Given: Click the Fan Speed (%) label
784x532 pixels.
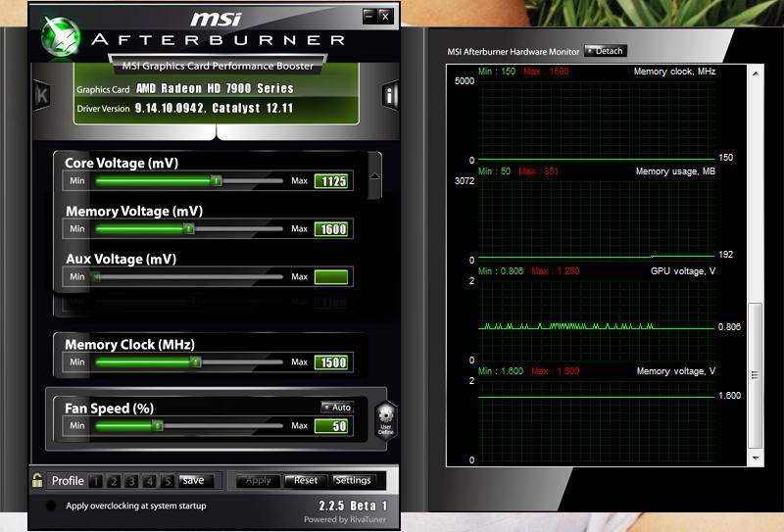Looking at the screenshot, I should pos(109,409).
